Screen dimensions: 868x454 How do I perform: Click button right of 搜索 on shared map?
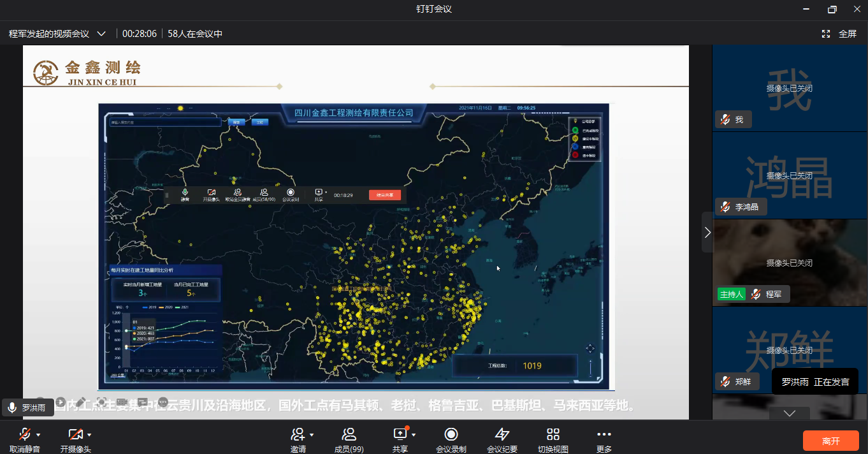(259, 122)
